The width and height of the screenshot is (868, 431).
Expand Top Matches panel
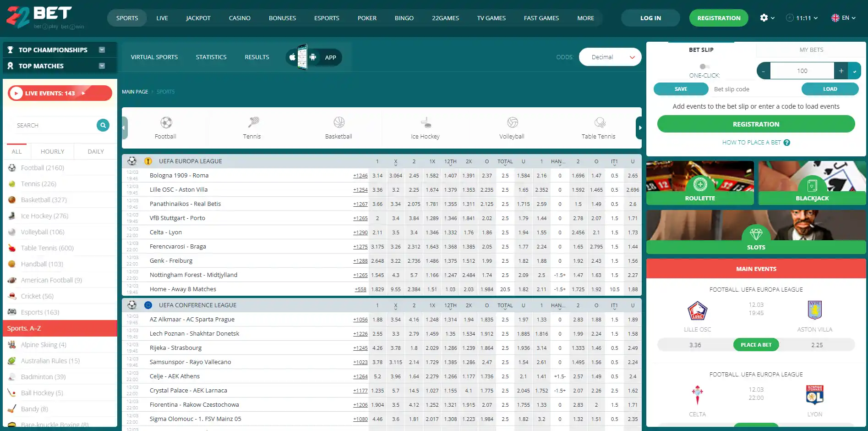(x=102, y=66)
